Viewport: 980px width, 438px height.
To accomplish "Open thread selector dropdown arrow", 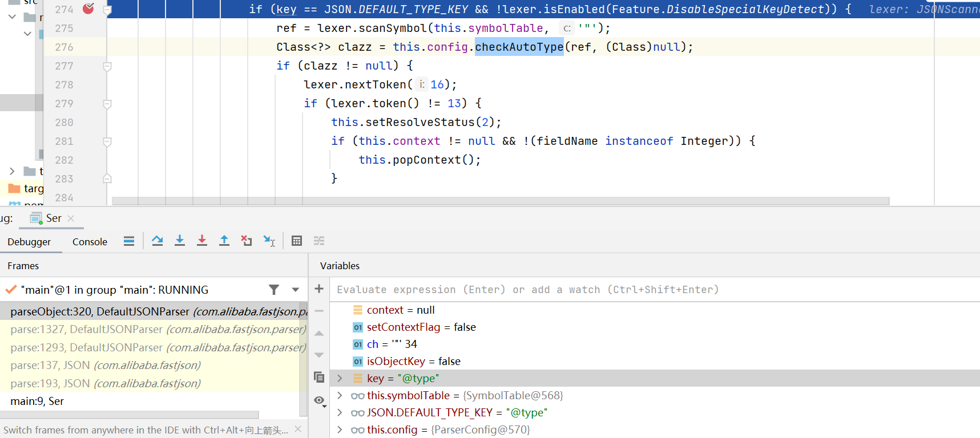I will click(x=296, y=290).
